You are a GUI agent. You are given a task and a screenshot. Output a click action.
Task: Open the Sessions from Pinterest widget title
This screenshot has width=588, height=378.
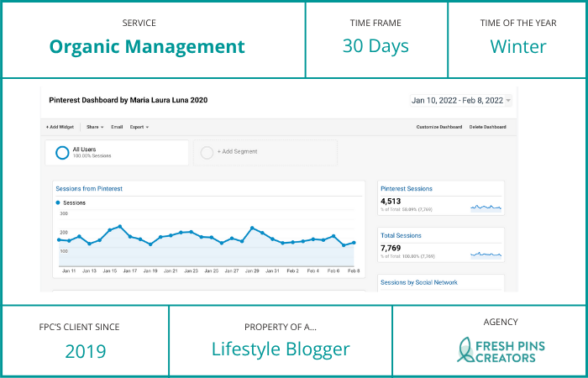coord(89,189)
